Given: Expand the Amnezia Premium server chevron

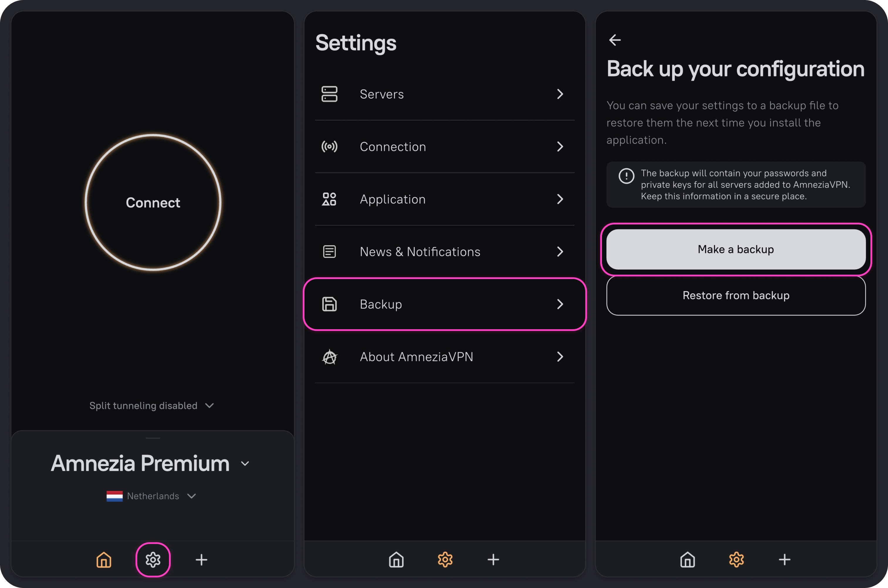Looking at the screenshot, I should click(x=245, y=464).
